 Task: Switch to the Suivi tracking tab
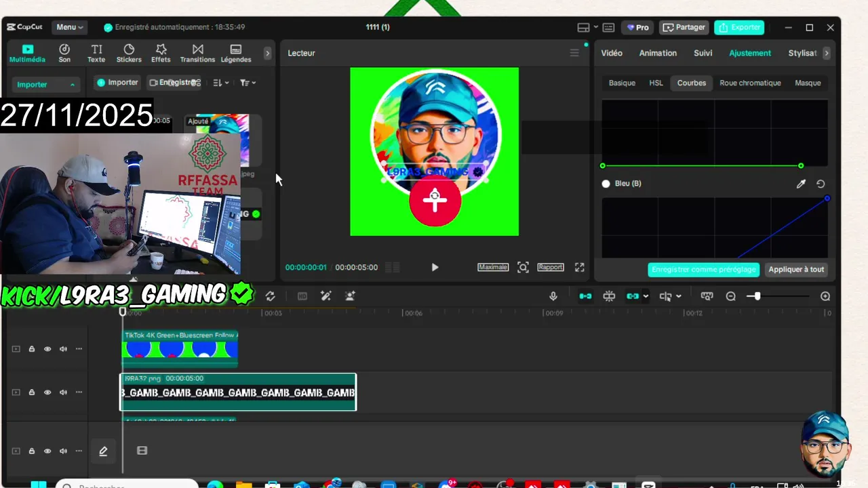coord(703,53)
